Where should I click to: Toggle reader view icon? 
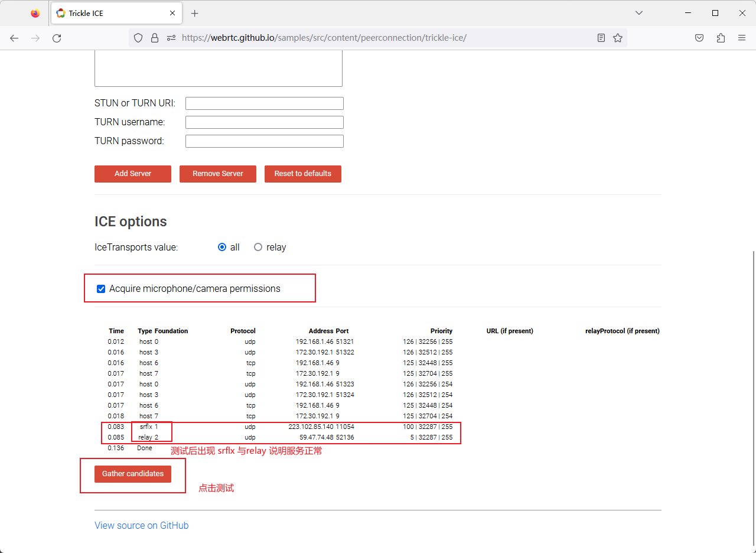(x=601, y=38)
